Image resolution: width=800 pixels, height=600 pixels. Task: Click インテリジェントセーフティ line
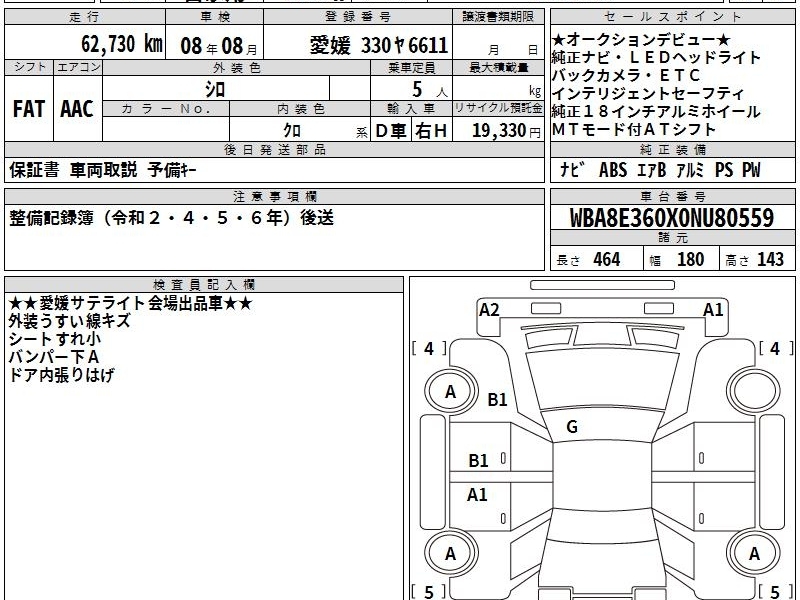click(648, 93)
